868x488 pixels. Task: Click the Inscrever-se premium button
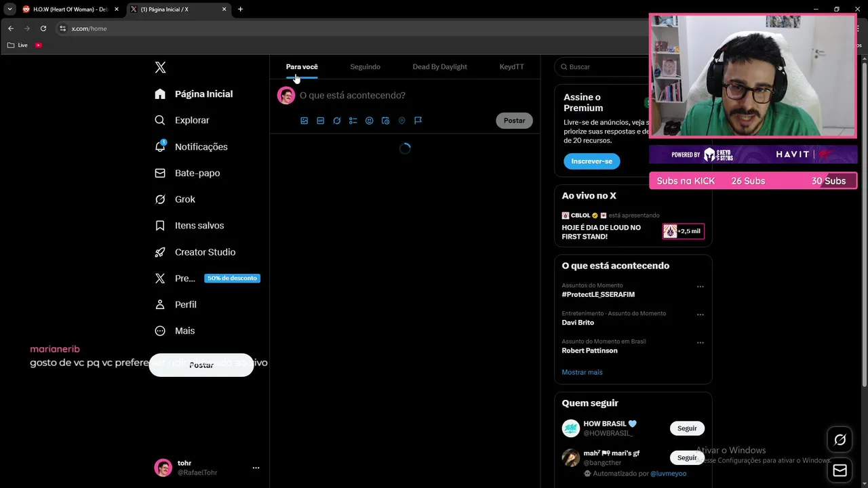point(591,161)
